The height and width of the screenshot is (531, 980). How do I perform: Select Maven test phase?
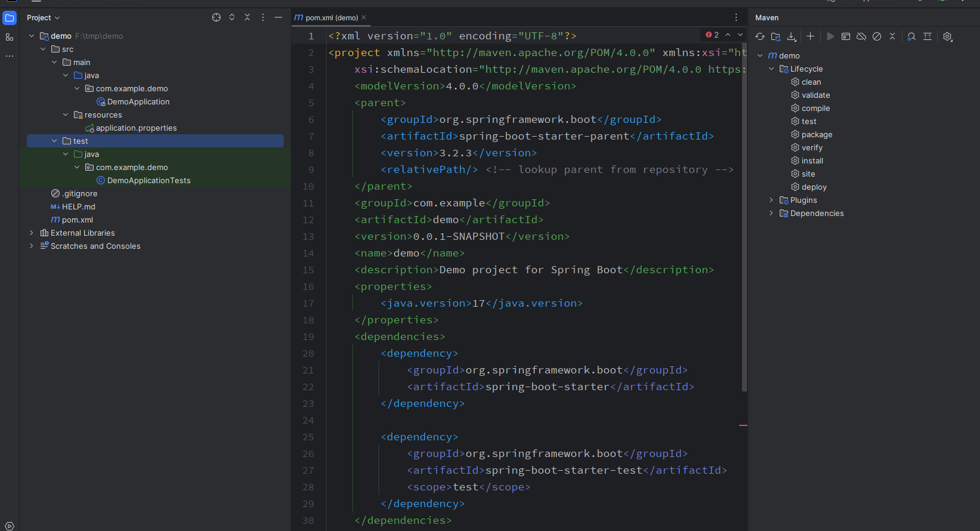809,121
